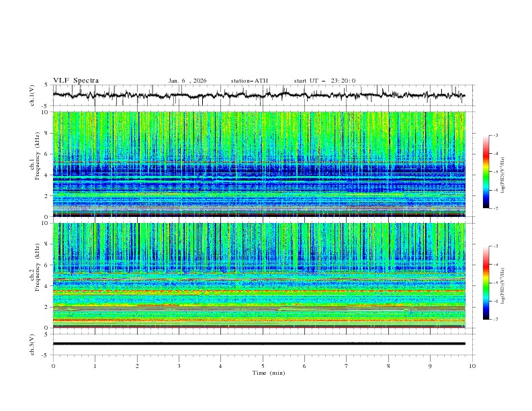
Task: Click the ch.2 spectrogram panel
Action: coord(259,275)
